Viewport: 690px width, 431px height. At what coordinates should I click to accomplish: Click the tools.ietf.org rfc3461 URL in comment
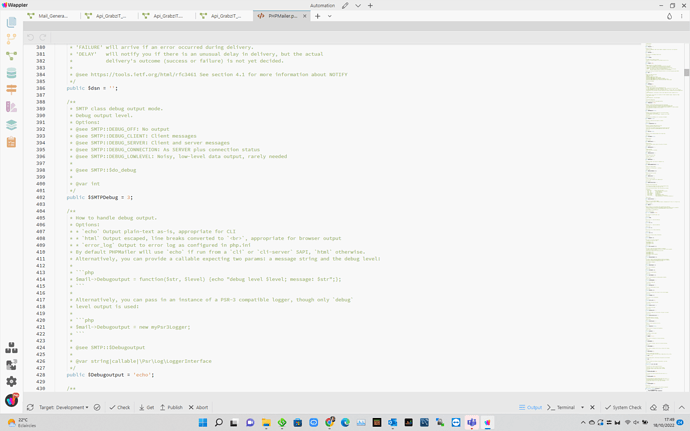(x=143, y=74)
